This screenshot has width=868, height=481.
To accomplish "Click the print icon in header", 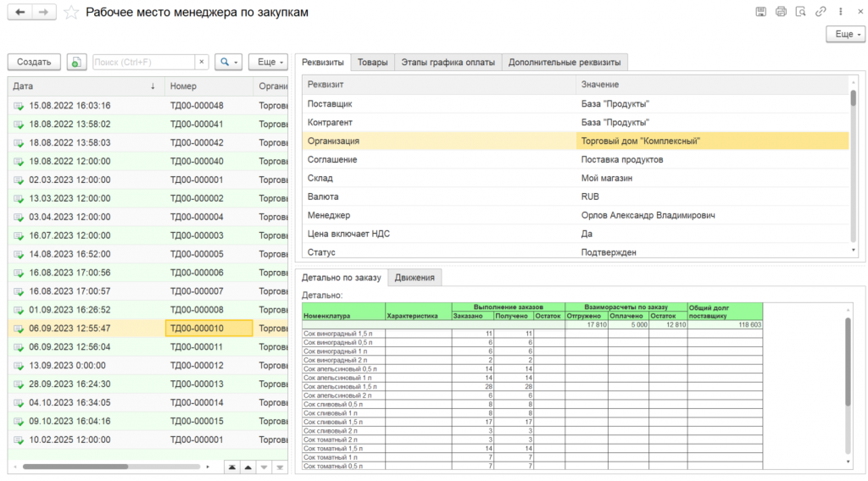I will tap(781, 12).
